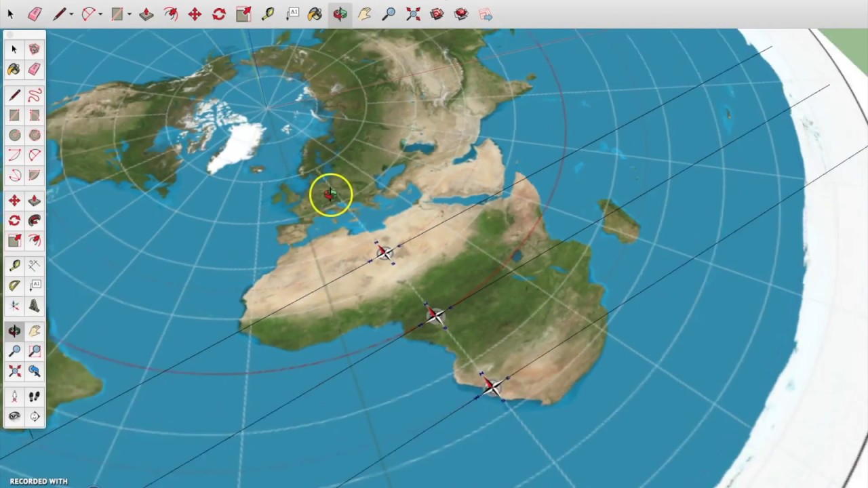868x488 pixels.
Task: Pick the Tape Measure in the left palette
Action: pyautogui.click(x=14, y=266)
